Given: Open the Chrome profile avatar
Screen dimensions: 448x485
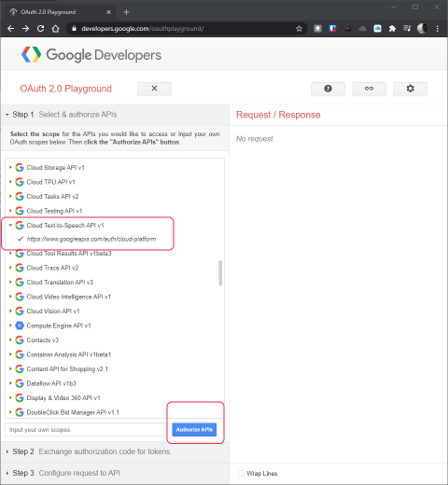Looking at the screenshot, I should click(422, 29).
